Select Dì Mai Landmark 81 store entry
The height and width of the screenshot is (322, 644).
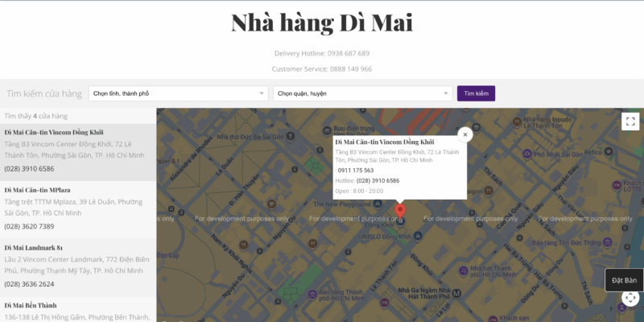pos(78,267)
